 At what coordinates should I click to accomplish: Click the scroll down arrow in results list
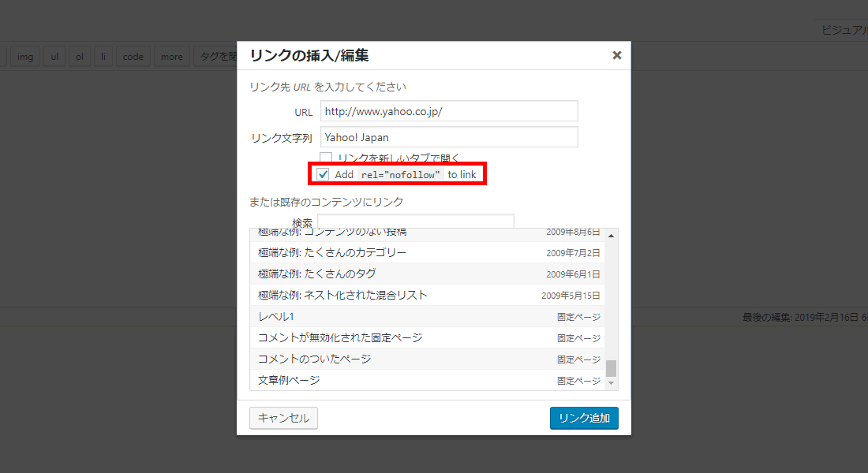coord(611,383)
